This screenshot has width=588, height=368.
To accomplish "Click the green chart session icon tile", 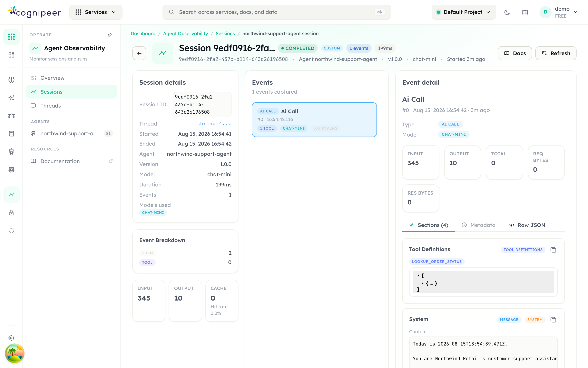I will click(163, 53).
